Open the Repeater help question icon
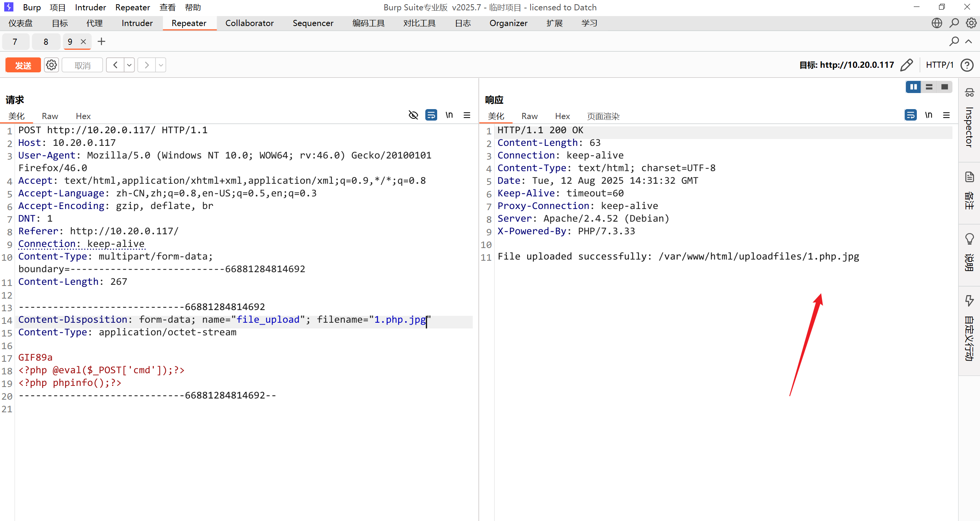 click(x=967, y=65)
